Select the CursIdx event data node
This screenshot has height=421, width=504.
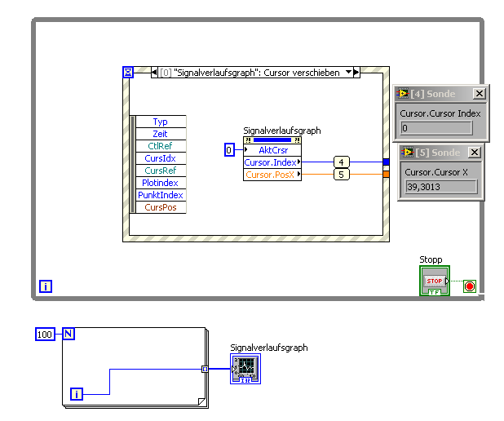161,158
